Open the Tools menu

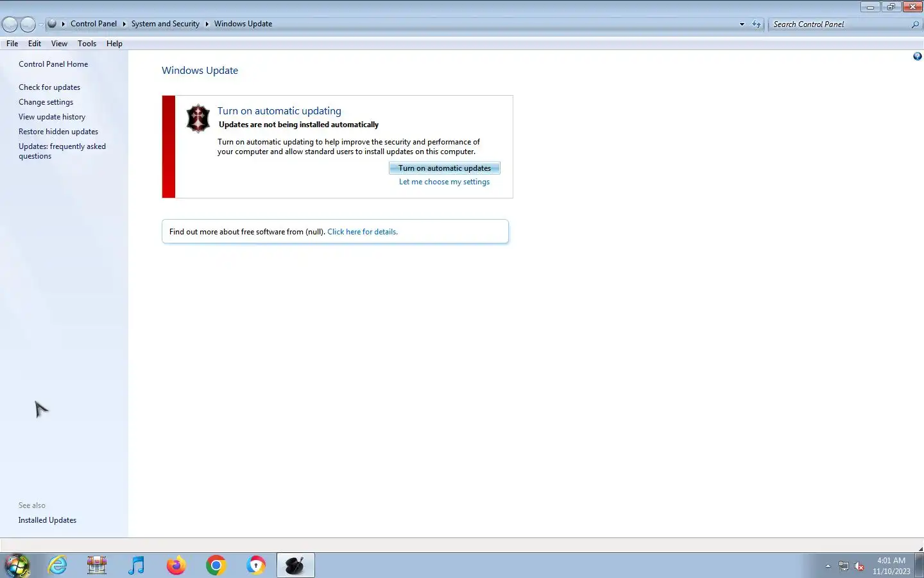[87, 44]
